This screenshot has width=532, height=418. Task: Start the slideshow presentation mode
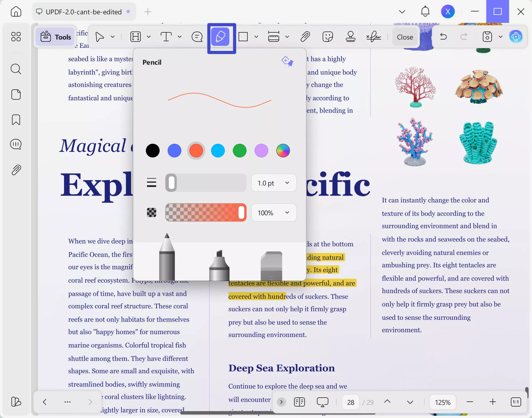tap(323, 402)
